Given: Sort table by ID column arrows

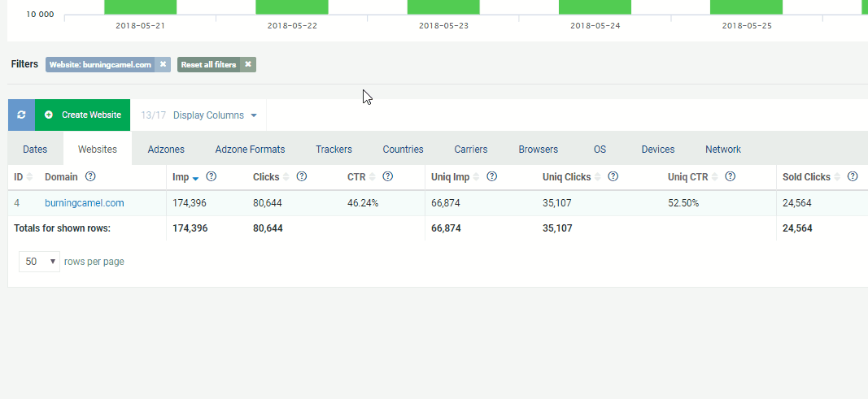Looking at the screenshot, I should point(29,177).
